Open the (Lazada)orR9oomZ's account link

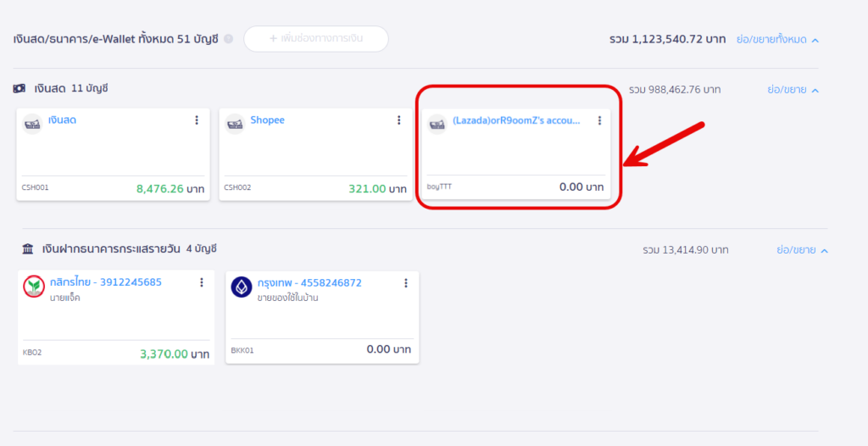pyautogui.click(x=516, y=120)
